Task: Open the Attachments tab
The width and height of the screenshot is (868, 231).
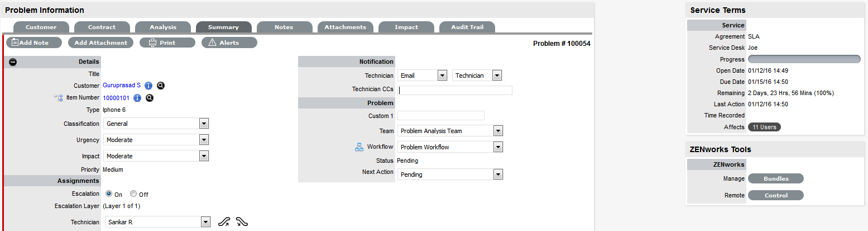Action: click(346, 27)
